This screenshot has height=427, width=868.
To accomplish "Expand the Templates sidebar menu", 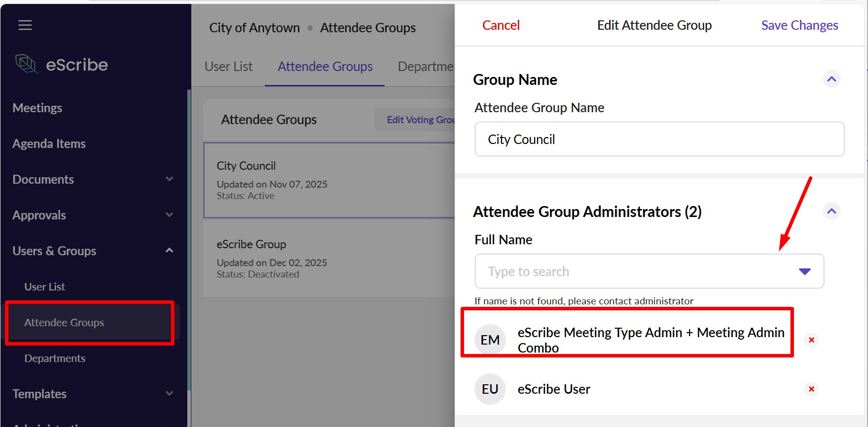I will tap(169, 394).
